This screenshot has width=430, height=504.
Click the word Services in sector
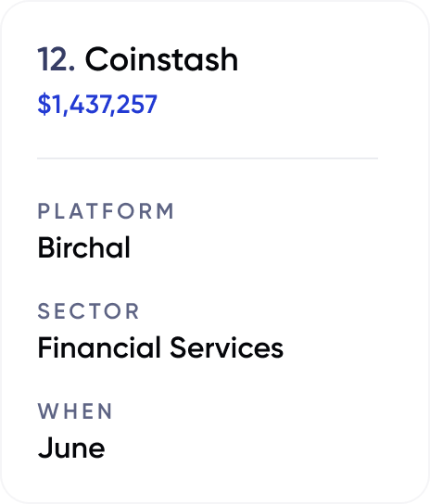pyautogui.click(x=227, y=347)
